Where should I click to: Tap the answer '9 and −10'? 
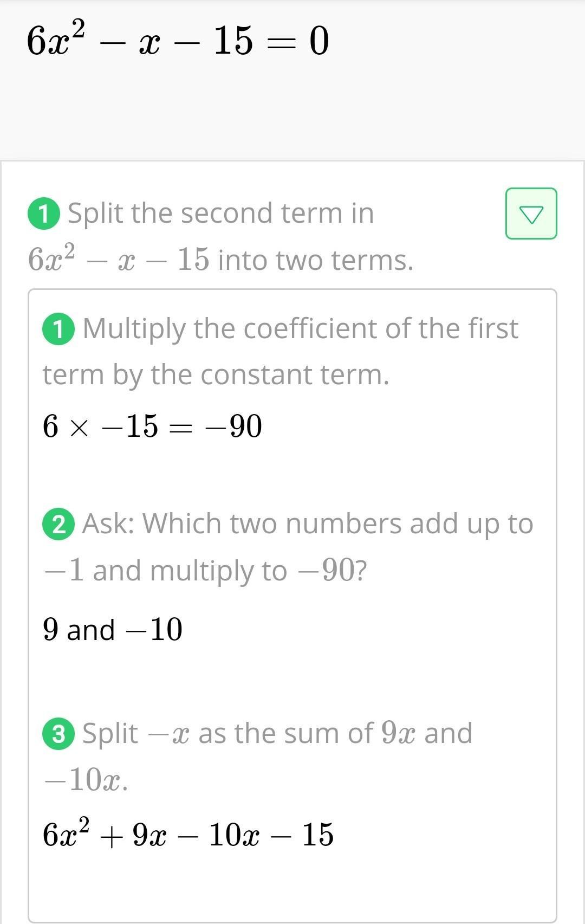pyautogui.click(x=113, y=630)
